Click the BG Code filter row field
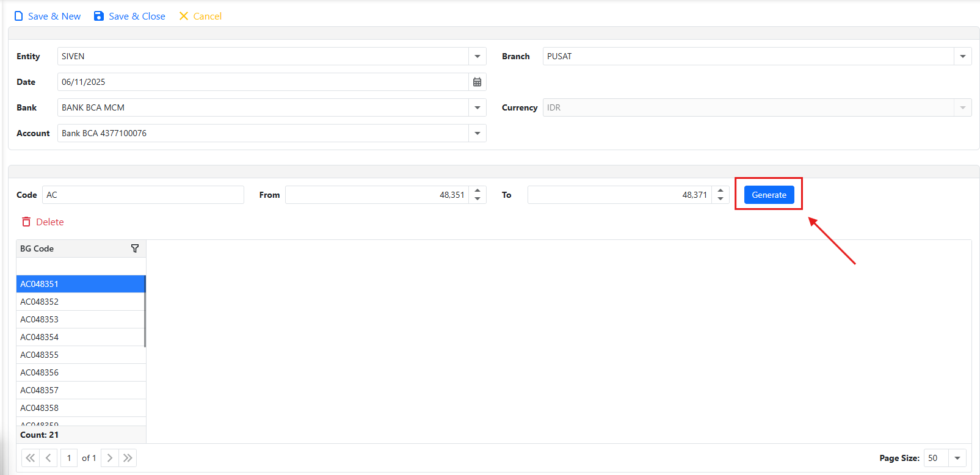The image size is (980, 475). click(x=81, y=266)
